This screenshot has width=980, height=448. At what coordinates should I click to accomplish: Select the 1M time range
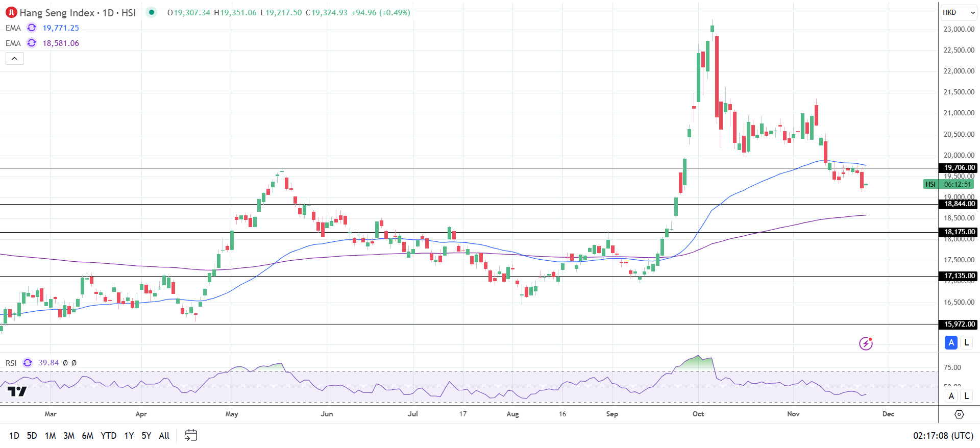click(50, 436)
